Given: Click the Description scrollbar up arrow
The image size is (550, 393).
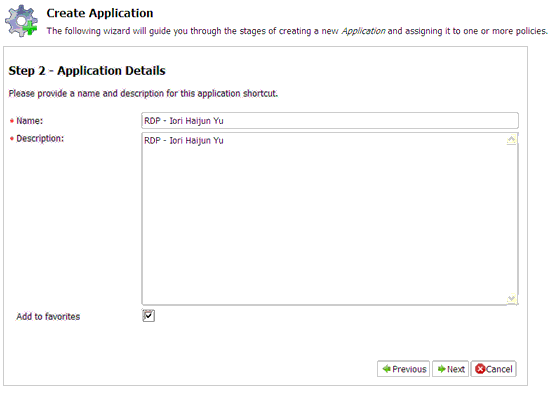Looking at the screenshot, I should (511, 140).
